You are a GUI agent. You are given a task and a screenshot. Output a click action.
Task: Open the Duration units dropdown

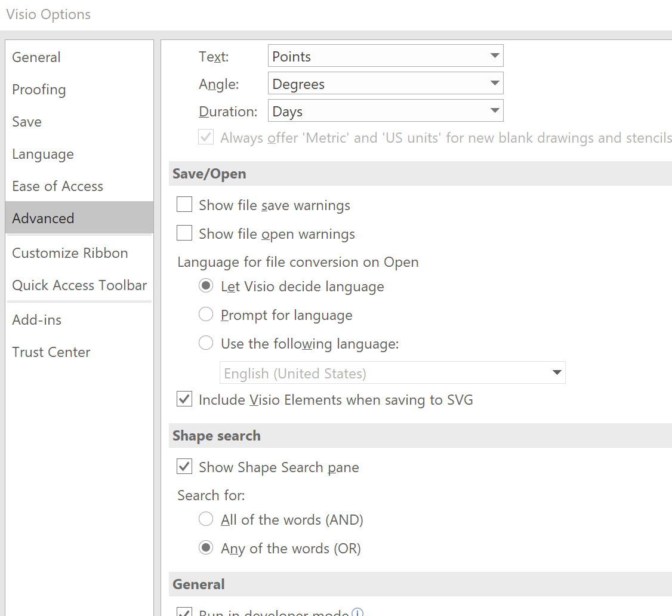click(x=386, y=112)
